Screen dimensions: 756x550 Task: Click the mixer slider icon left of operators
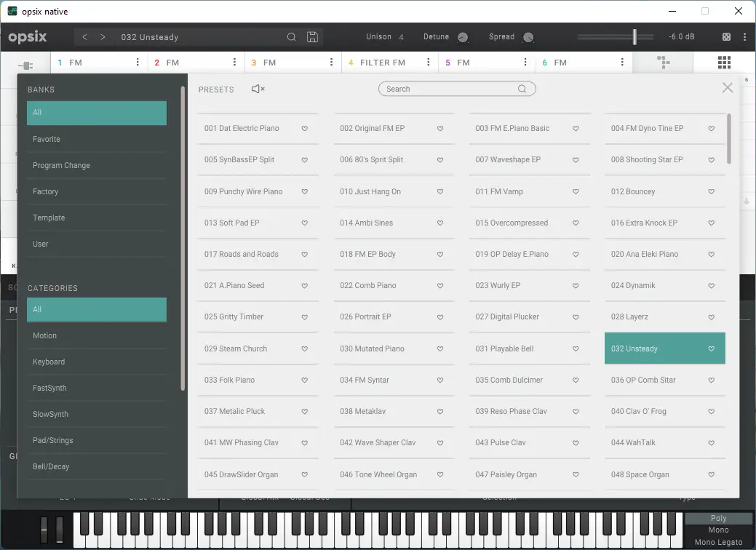(26, 65)
